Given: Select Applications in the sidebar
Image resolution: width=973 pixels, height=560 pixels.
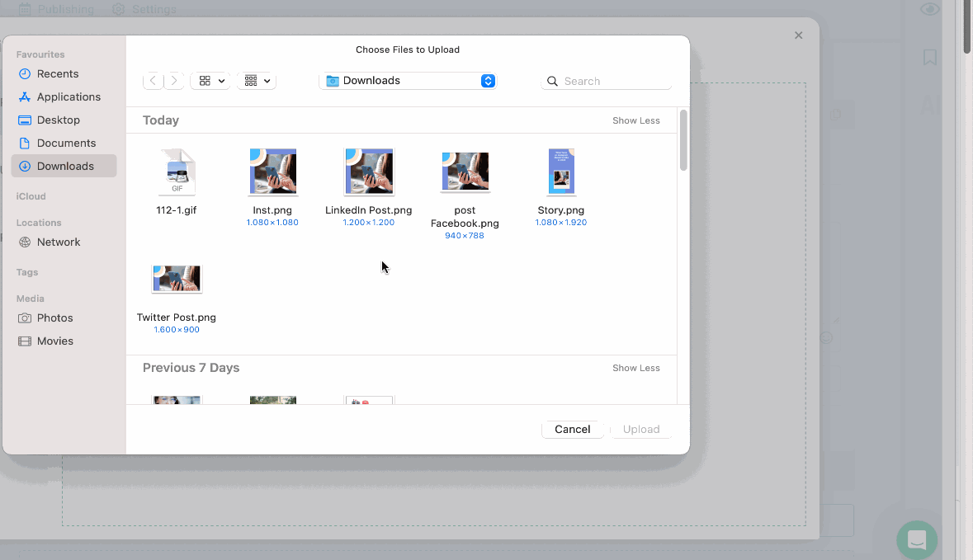Looking at the screenshot, I should (x=68, y=96).
